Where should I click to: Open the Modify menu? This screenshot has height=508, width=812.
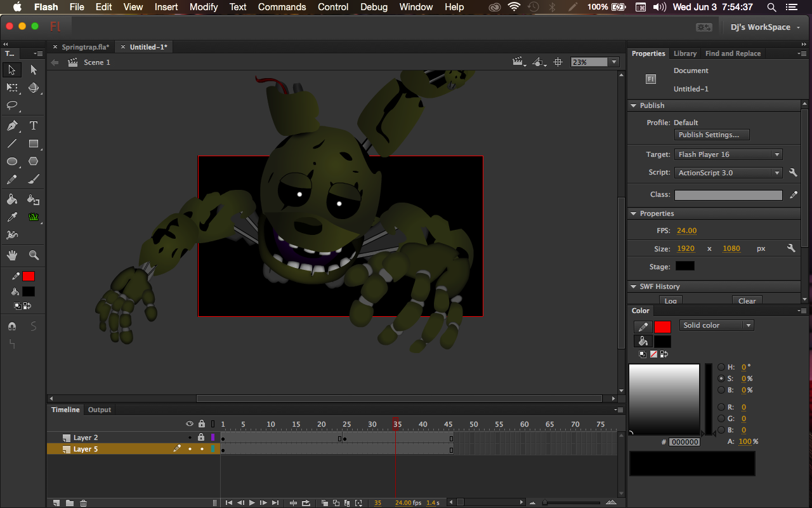[x=203, y=7]
